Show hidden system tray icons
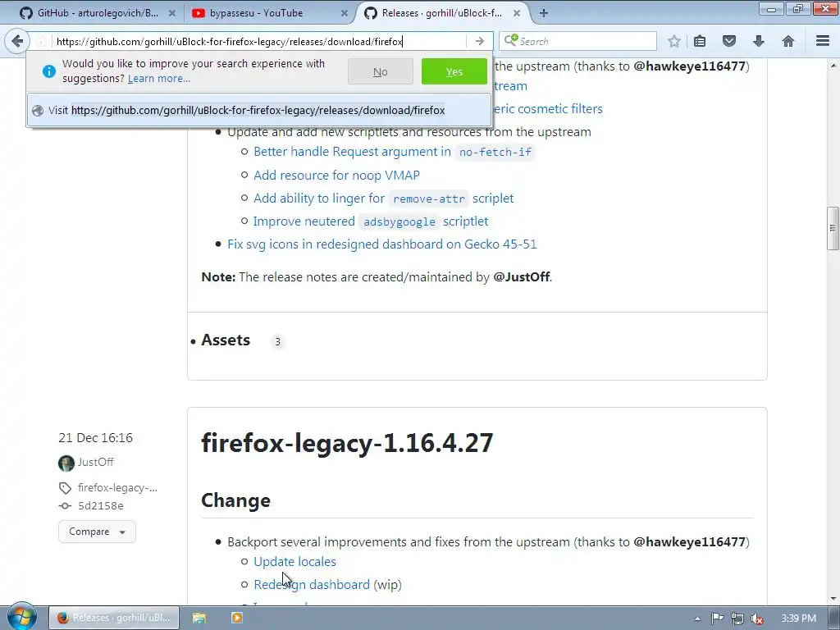Image resolution: width=840 pixels, height=630 pixels. [697, 619]
